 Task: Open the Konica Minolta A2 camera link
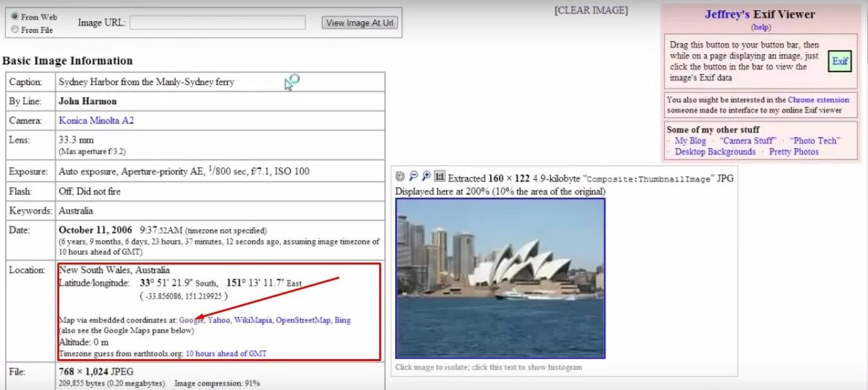coord(96,120)
